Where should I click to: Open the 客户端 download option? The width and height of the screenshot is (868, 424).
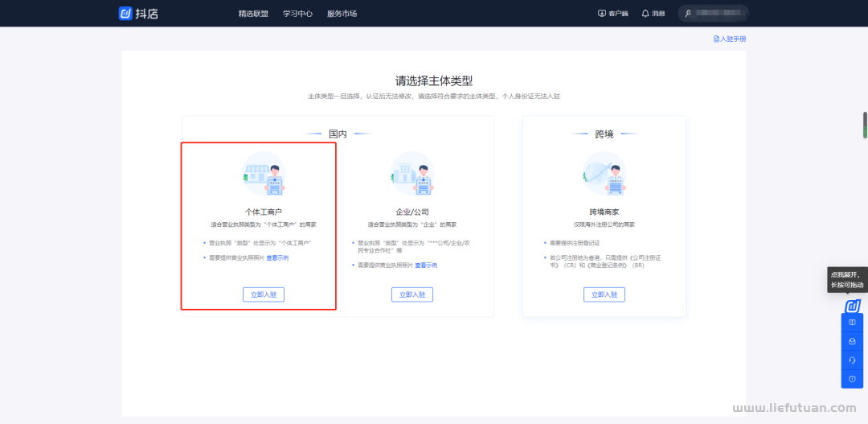613,14
